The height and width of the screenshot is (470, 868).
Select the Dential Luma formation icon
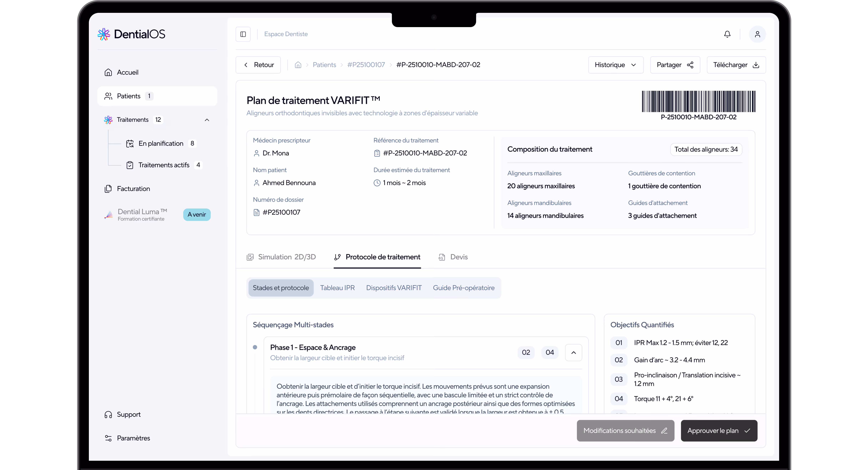(x=108, y=215)
